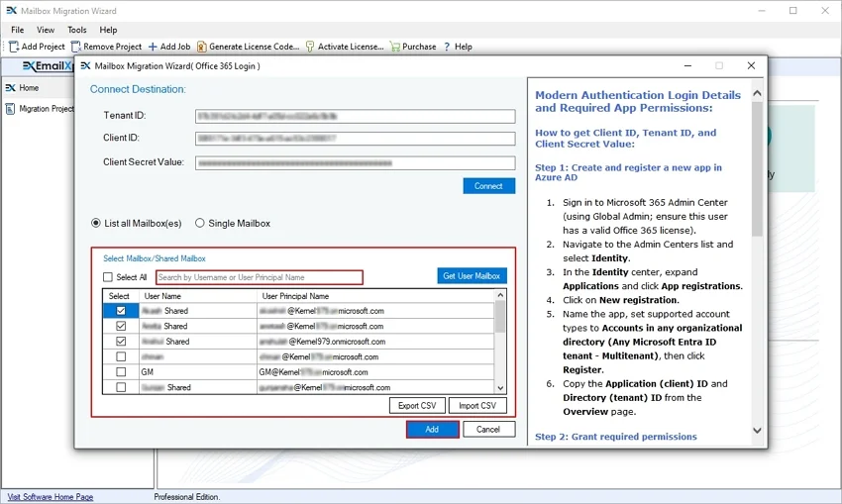Click the Search by Username search box
The height and width of the screenshot is (504, 842).
click(x=260, y=277)
